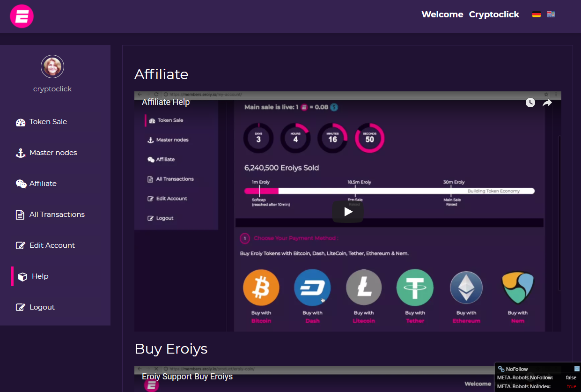Play the Affiliate Help video
The width and height of the screenshot is (581, 392).
tap(348, 212)
